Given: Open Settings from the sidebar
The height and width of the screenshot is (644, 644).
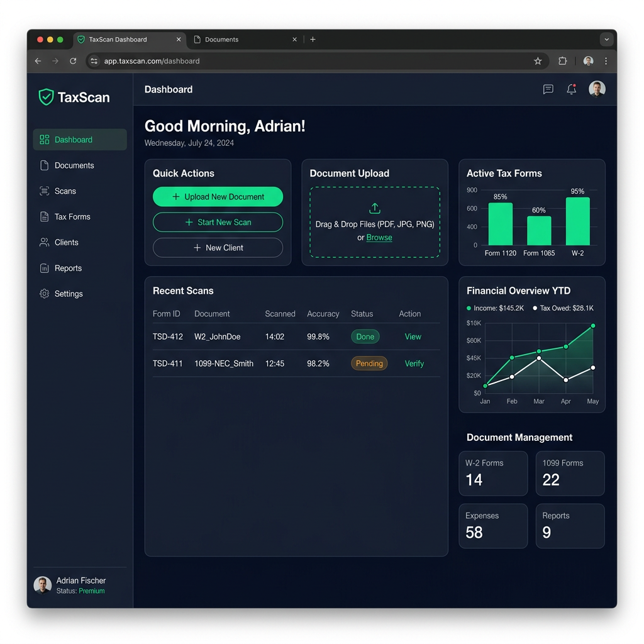Looking at the screenshot, I should [80, 294].
